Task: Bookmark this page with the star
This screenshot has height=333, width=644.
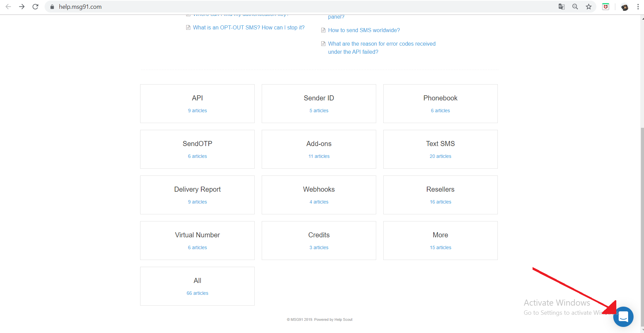Action: pos(589,7)
